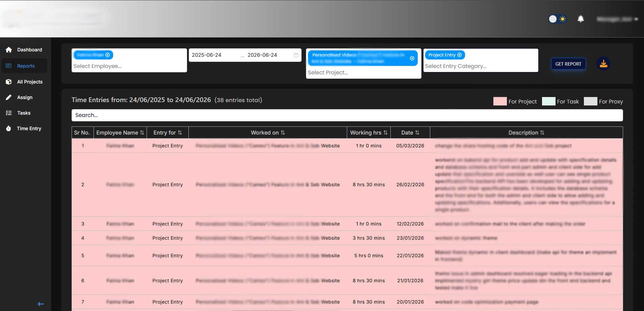The image size is (644, 311).
Task: Sort by Employee Name column
Action: (x=142, y=133)
